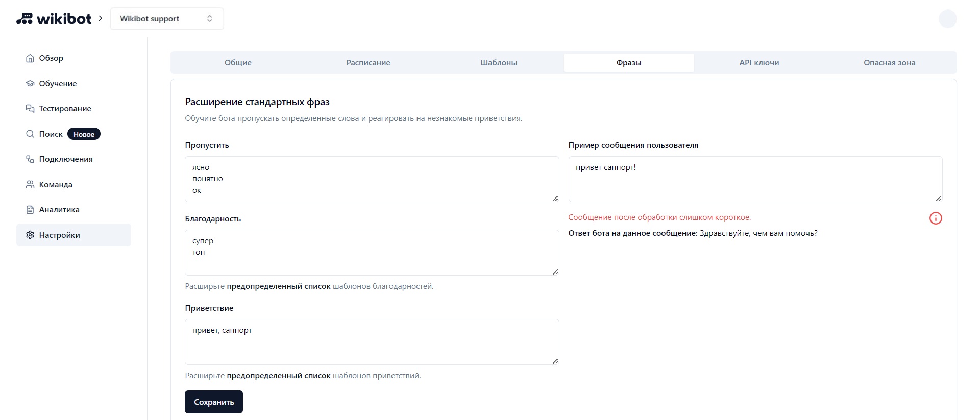
Task: Switch to the API ключи tab
Action: coord(759,63)
